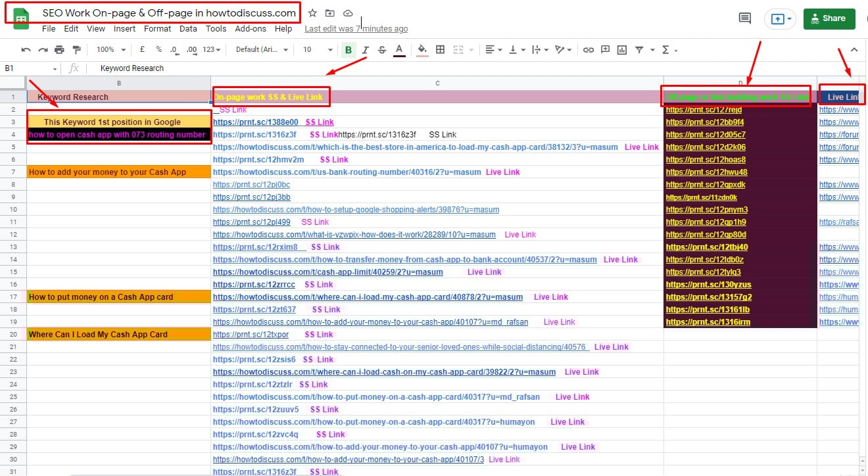Click the green Share button
This screenshot has width=868, height=476.
[829, 18]
